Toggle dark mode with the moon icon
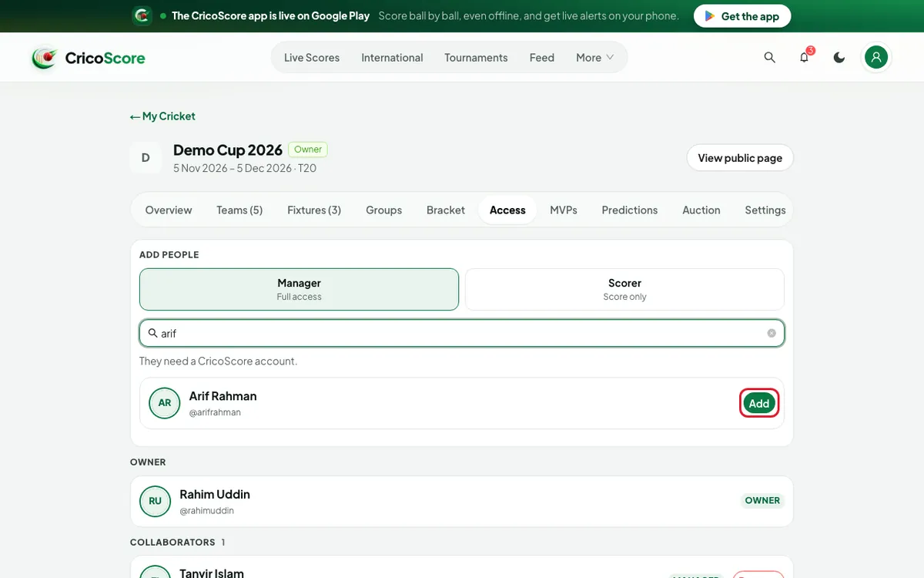 [839, 57]
